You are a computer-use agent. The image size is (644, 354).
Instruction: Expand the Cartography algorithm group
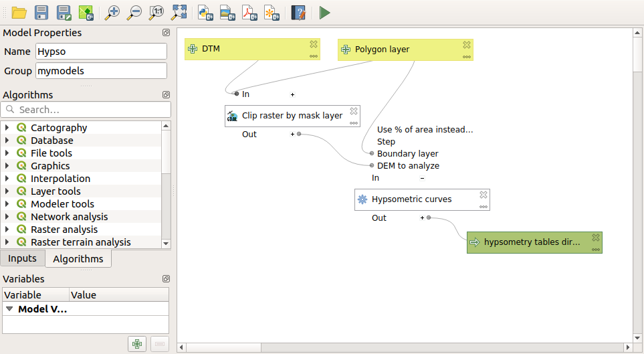click(x=7, y=128)
